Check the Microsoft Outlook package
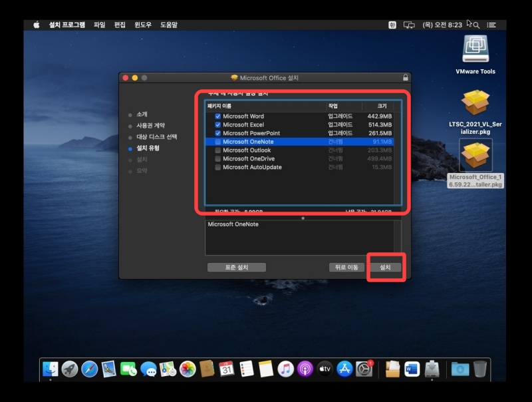The width and height of the screenshot is (532, 402). point(218,150)
